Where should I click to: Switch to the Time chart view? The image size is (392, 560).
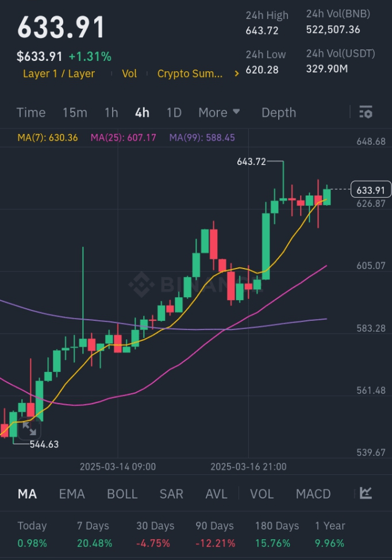pyautogui.click(x=31, y=113)
